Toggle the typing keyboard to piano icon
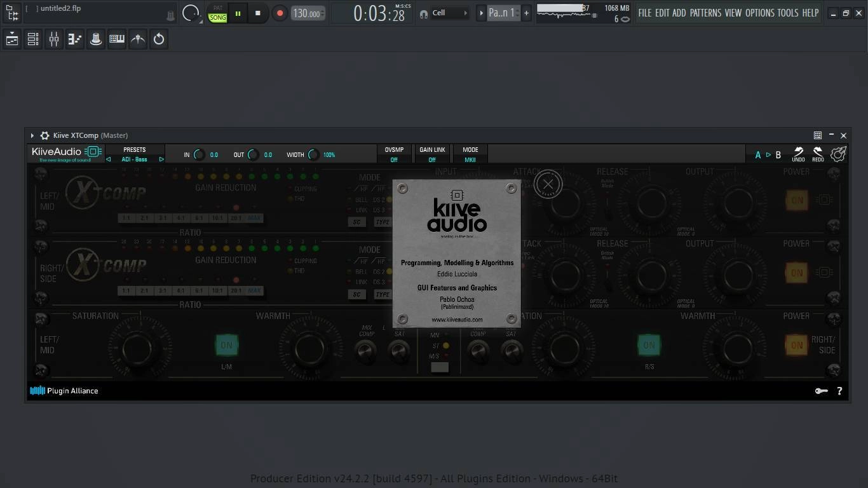 [117, 39]
